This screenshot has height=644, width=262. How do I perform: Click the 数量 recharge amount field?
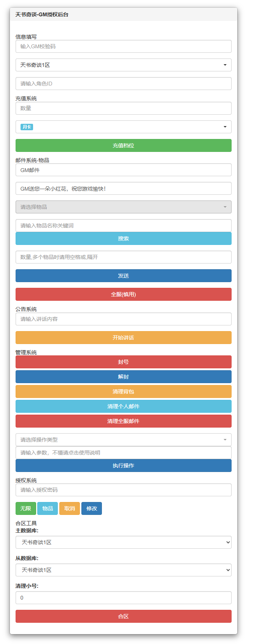point(123,108)
